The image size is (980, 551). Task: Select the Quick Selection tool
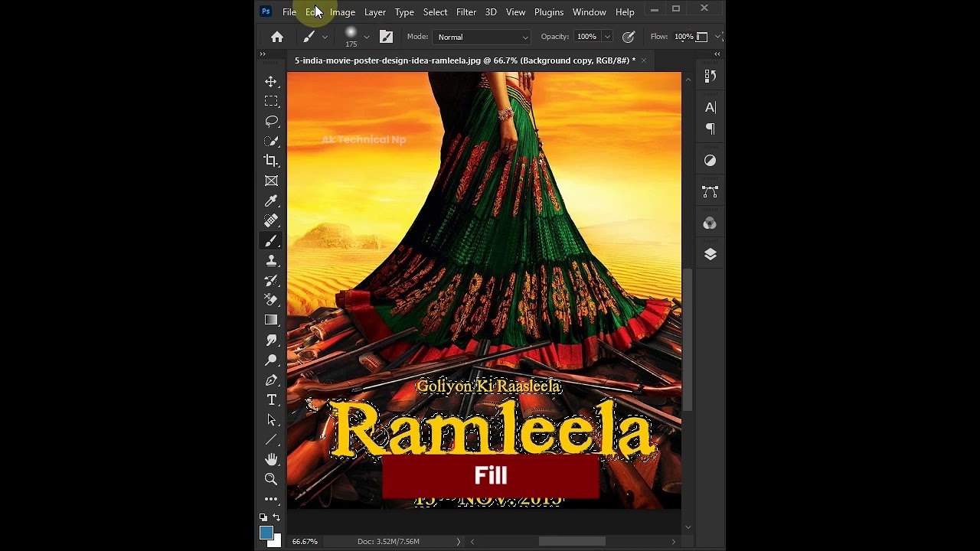click(271, 141)
